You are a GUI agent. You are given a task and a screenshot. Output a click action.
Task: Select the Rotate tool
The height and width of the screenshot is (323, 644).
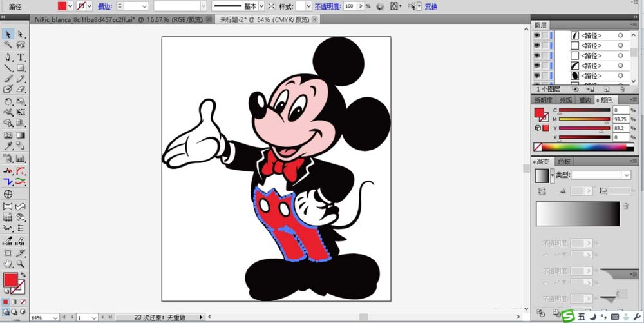tap(8, 101)
